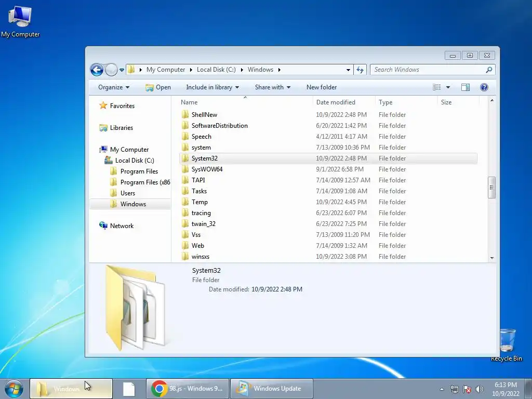Click Local Disk (C:) breadcrumb segment
The width and height of the screenshot is (532, 399).
click(216, 70)
